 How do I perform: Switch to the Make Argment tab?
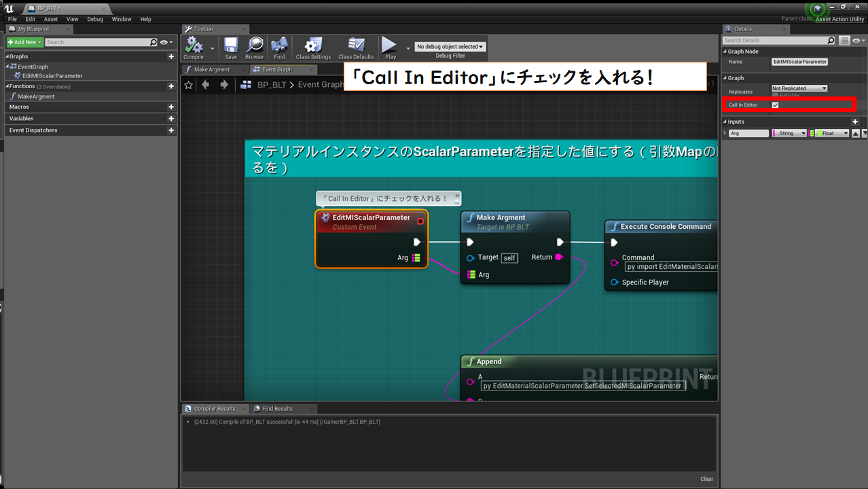211,69
